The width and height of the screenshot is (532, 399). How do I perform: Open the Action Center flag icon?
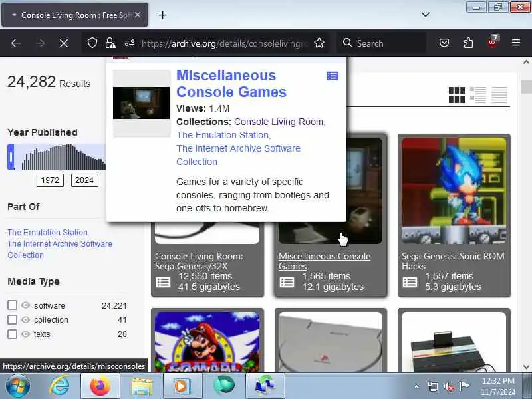click(x=464, y=386)
